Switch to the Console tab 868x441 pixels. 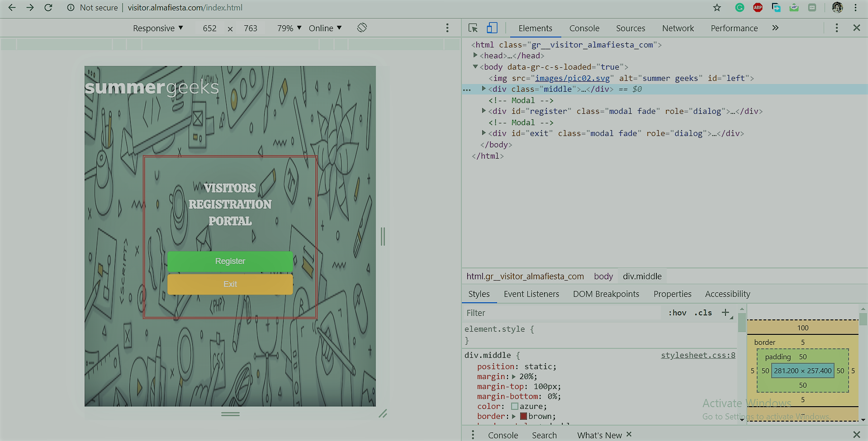click(x=584, y=28)
